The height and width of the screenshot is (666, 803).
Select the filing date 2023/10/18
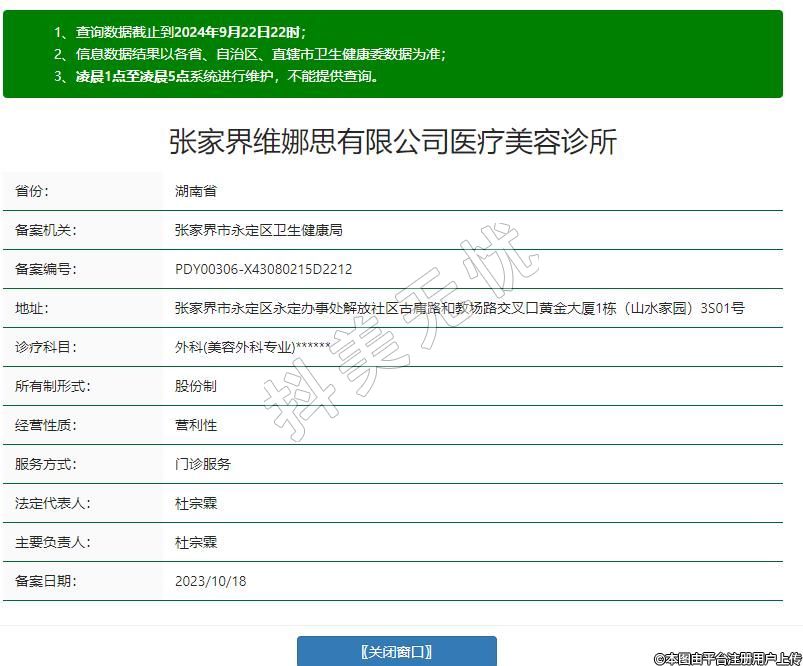[x=210, y=581]
